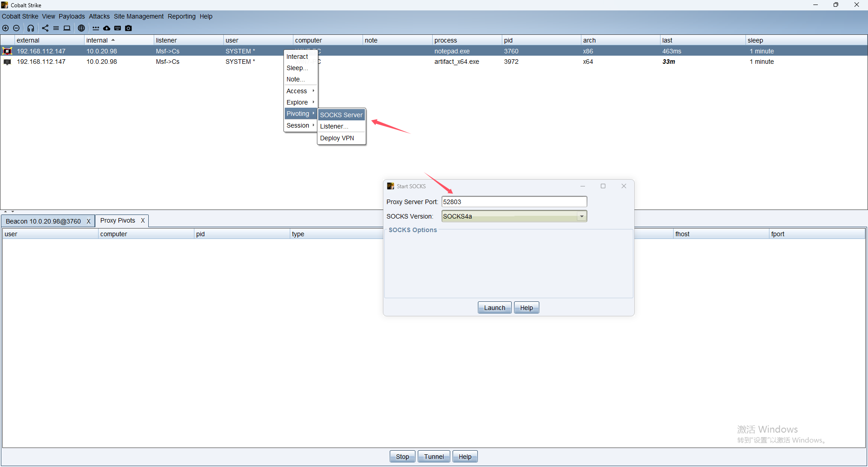
Task: Click the connect (plus) toolbar icon
Action: click(x=5, y=28)
